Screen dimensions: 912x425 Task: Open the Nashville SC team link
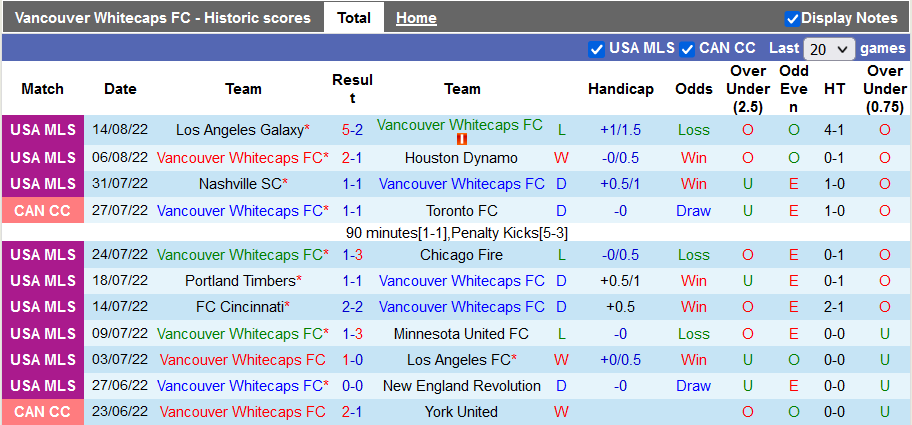[241, 184]
